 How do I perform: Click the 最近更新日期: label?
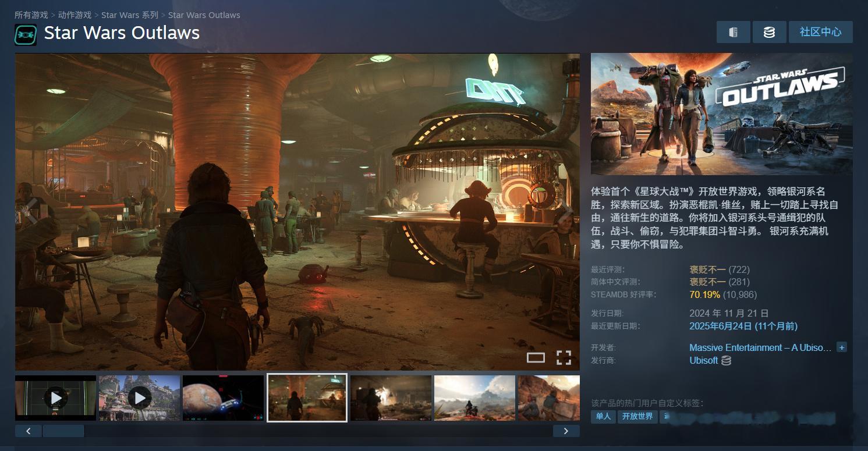(615, 326)
